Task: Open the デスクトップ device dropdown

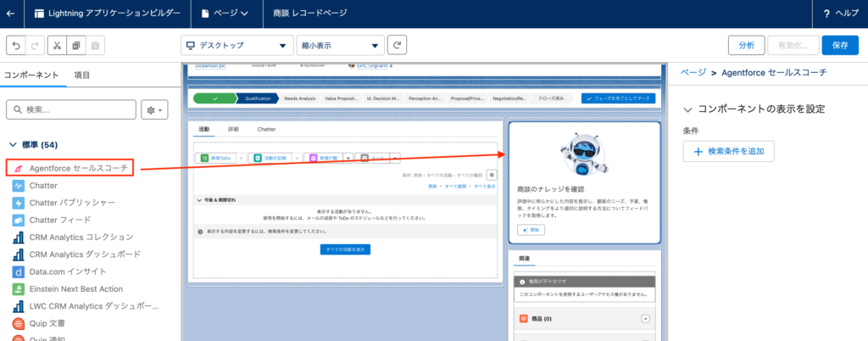Action: 236,45
